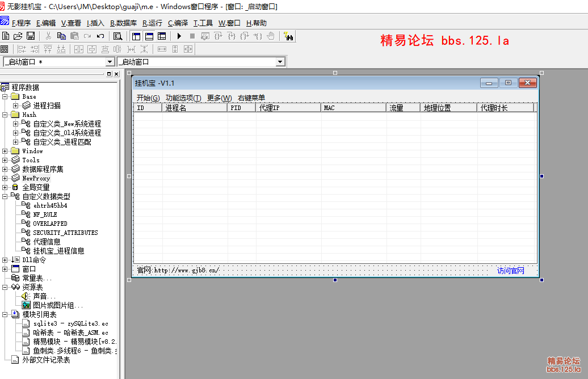The height and width of the screenshot is (379, 588).
Task: Select the 常量表... item
Action: (37, 278)
